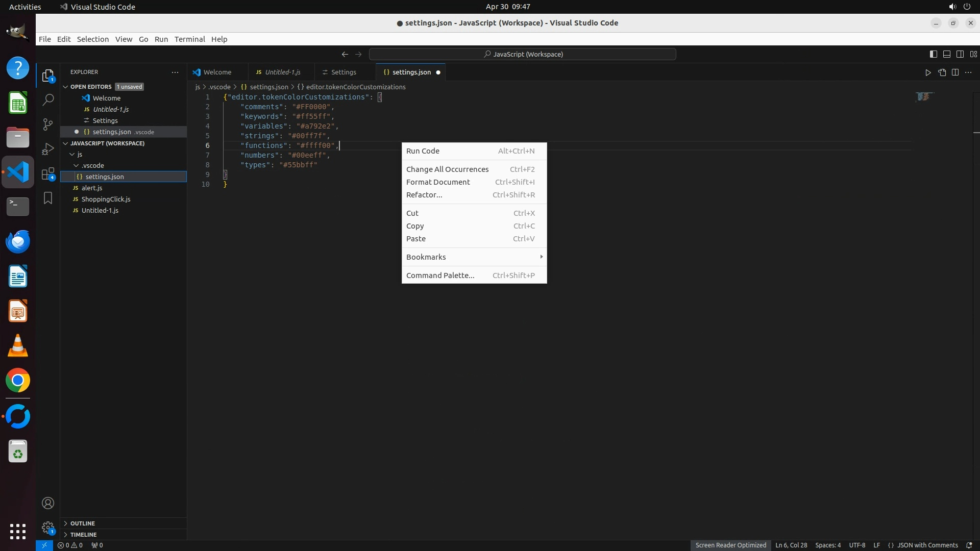The image size is (980, 551).
Task: Switch to the Untitled-1.js tab
Action: click(282, 72)
